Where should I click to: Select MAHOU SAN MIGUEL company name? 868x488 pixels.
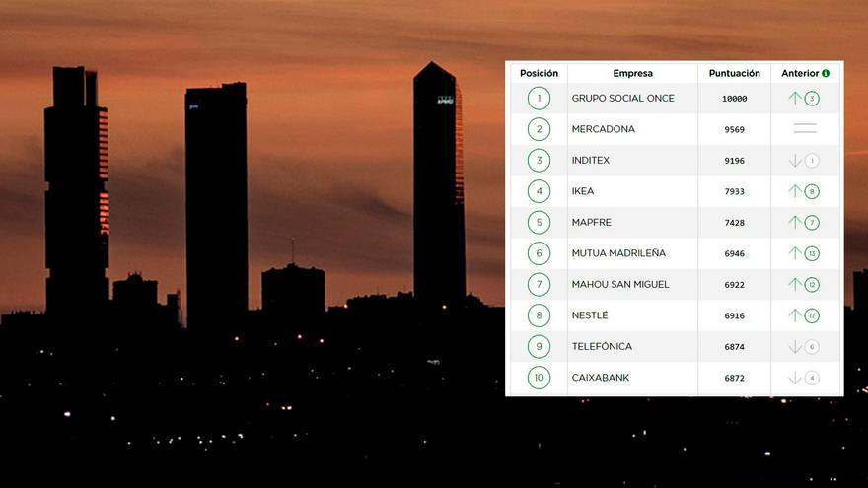tap(620, 284)
